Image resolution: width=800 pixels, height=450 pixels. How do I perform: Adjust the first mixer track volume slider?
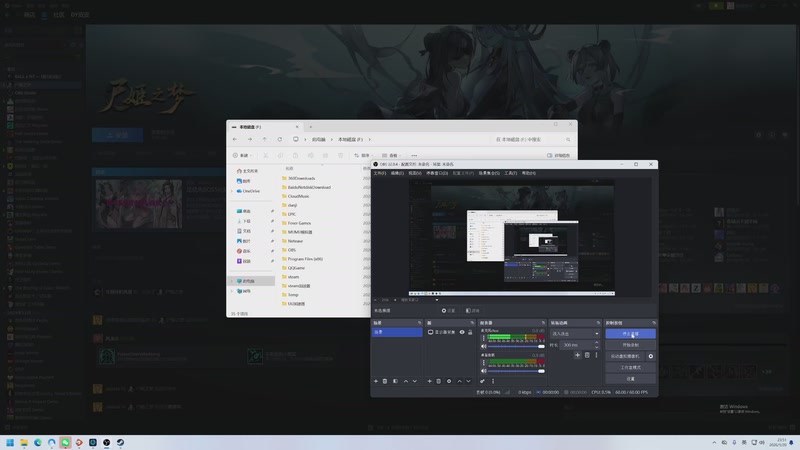(515, 346)
